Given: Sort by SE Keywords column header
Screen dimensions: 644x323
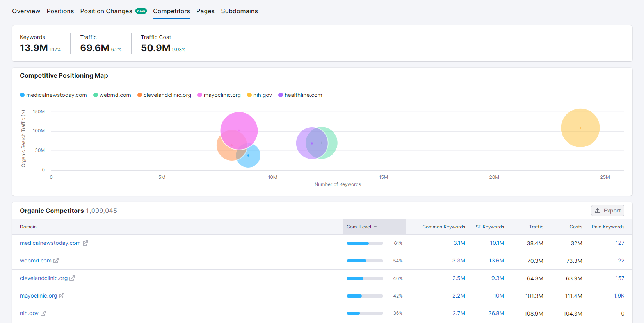Looking at the screenshot, I should click(490, 227).
